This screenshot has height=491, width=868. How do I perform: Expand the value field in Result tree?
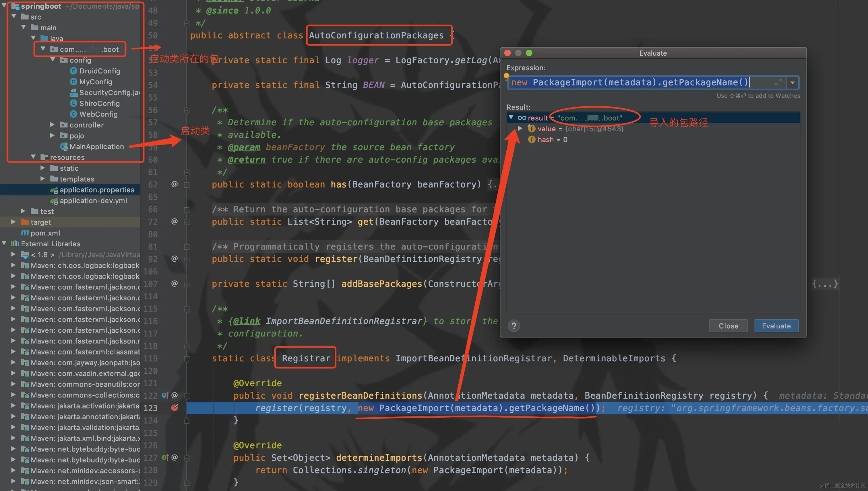point(520,128)
